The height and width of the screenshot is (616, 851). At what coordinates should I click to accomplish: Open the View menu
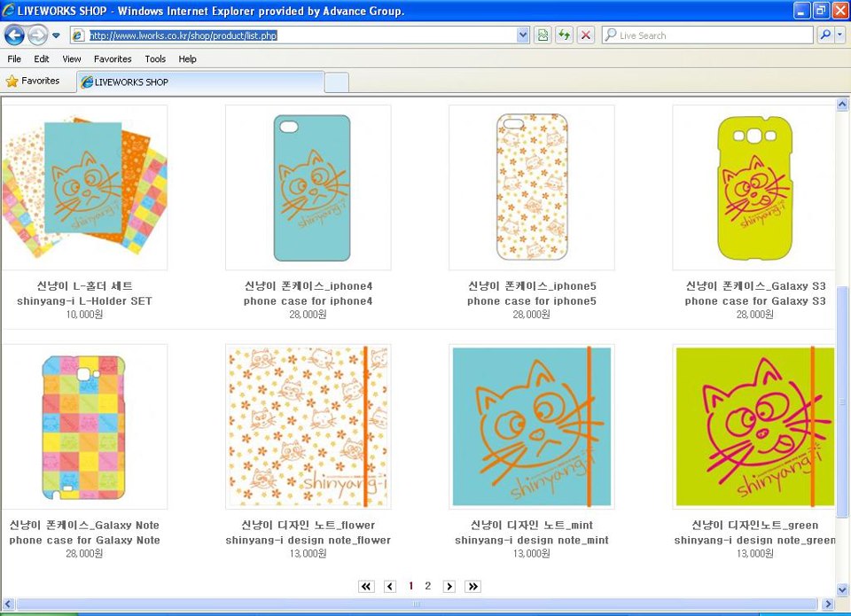[x=72, y=59]
